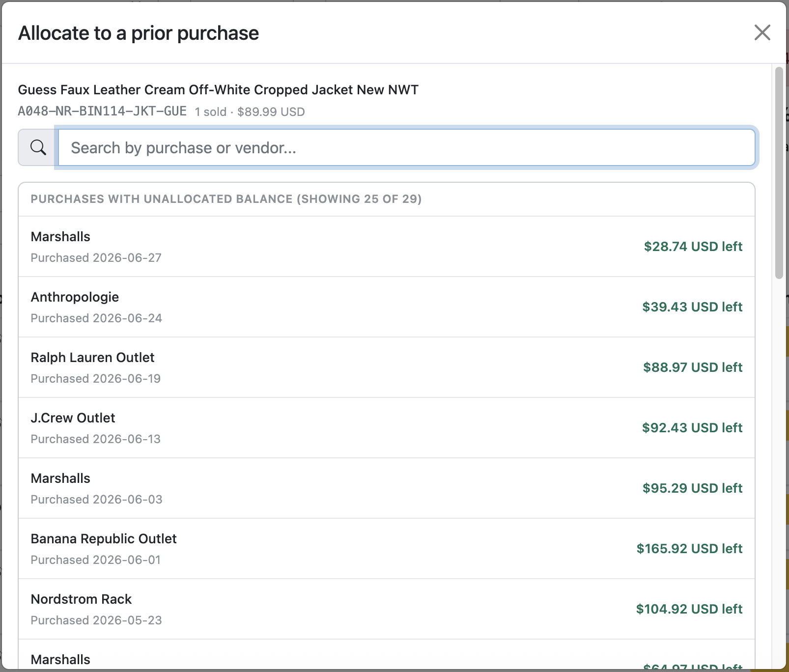
Task: Click the Purchased 2026-06-13 date
Action: click(x=96, y=439)
